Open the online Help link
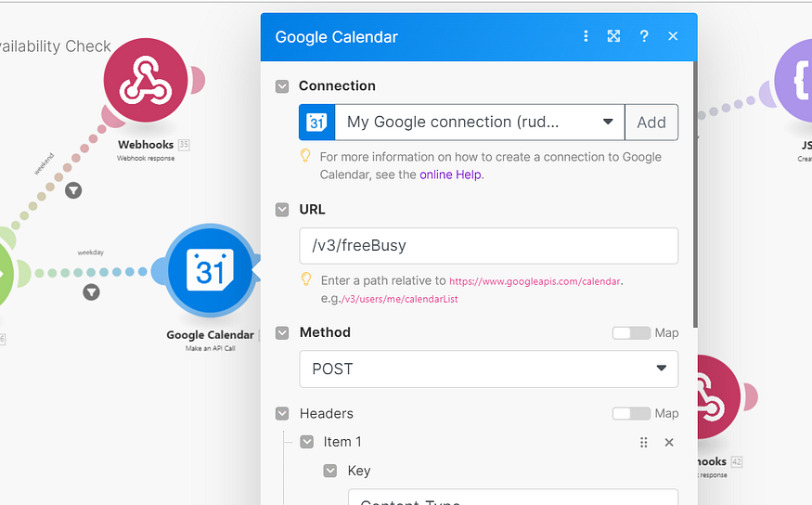 coord(450,175)
